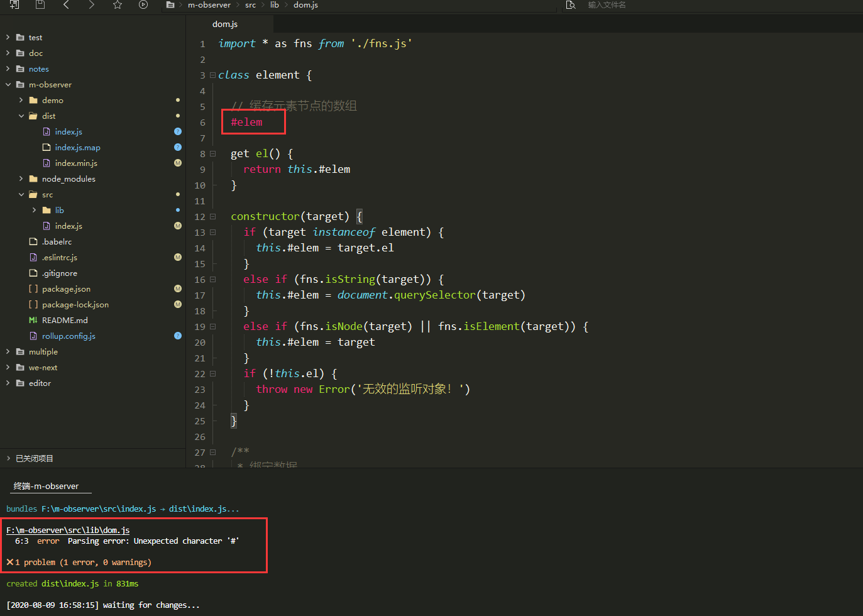
Task: Go forward with the right arrow
Action: click(92, 4)
